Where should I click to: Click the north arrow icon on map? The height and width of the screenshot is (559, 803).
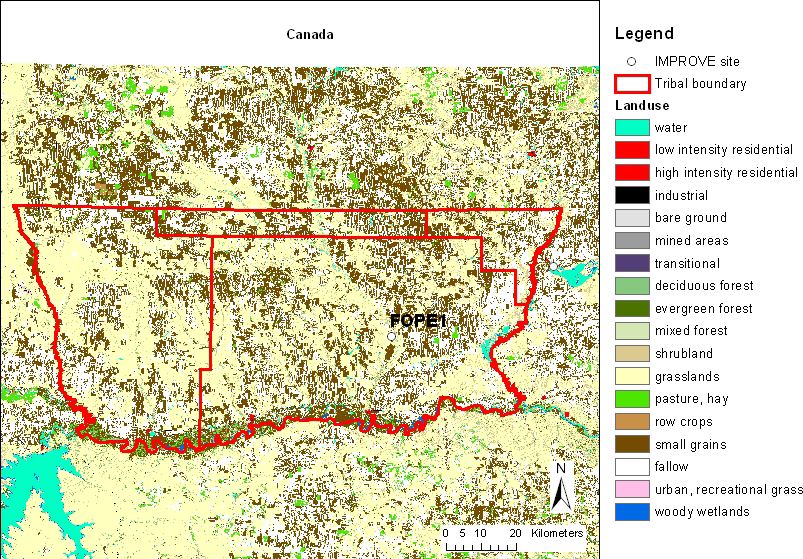(x=561, y=487)
